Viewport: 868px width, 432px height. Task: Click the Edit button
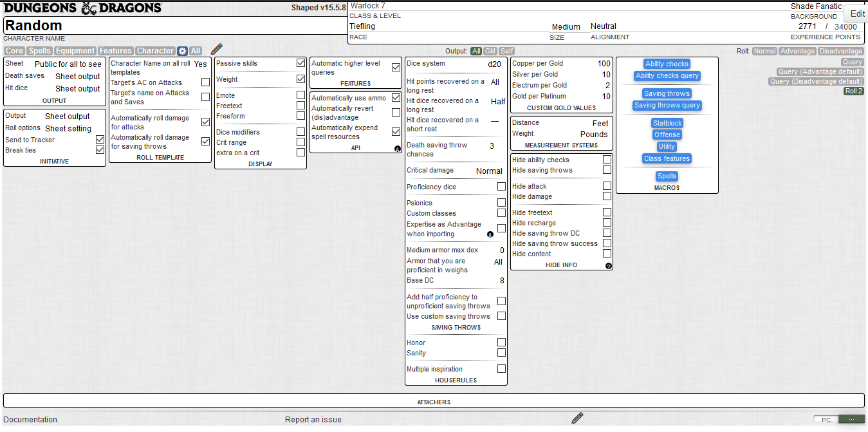pyautogui.click(x=858, y=14)
